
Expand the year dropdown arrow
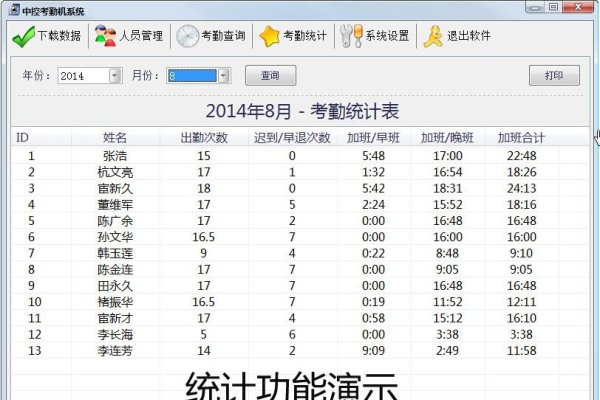coord(114,75)
